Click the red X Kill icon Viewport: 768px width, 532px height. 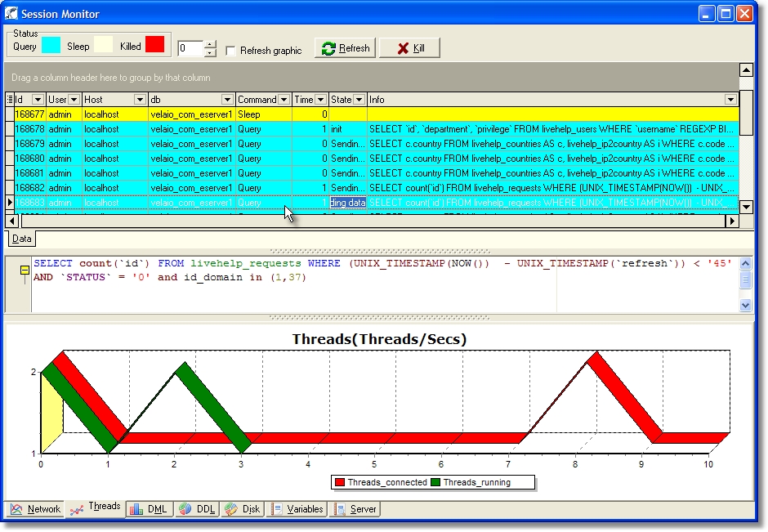pyautogui.click(x=403, y=48)
